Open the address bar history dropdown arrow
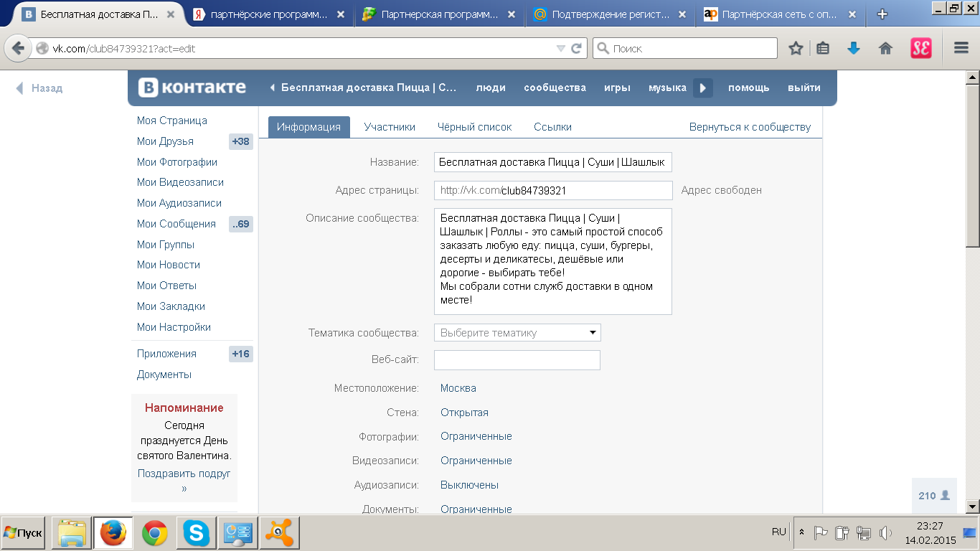The width and height of the screenshot is (980, 551). pyautogui.click(x=561, y=49)
